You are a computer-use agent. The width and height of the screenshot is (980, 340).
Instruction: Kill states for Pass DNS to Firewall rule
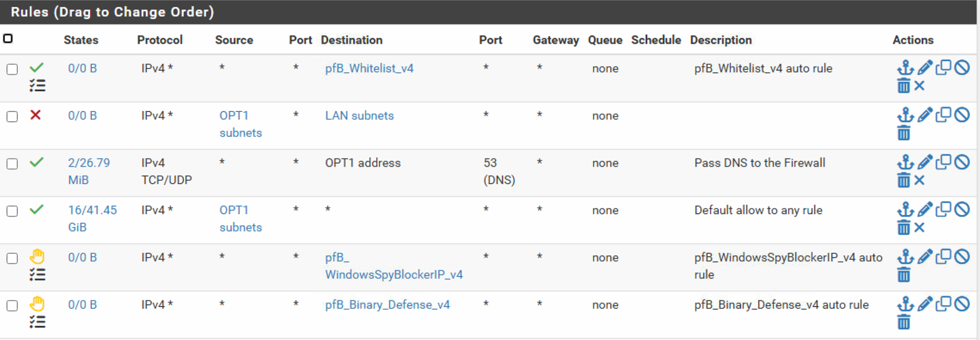(919, 180)
